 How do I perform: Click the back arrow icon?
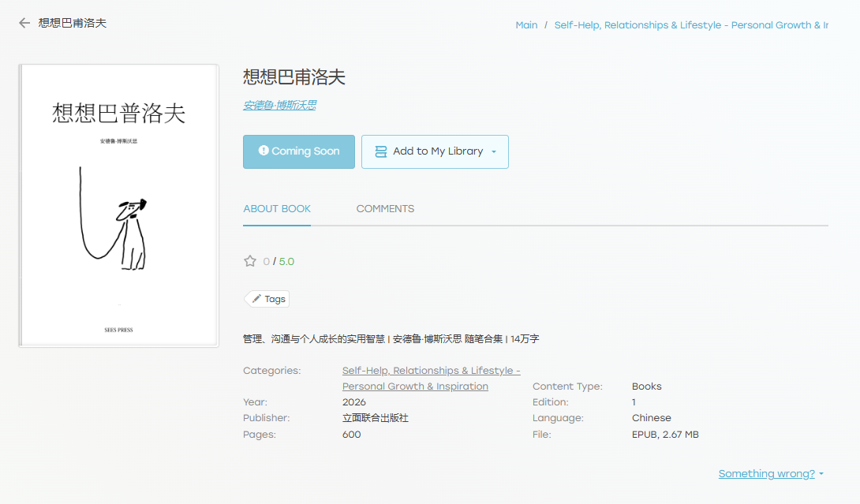pos(24,24)
